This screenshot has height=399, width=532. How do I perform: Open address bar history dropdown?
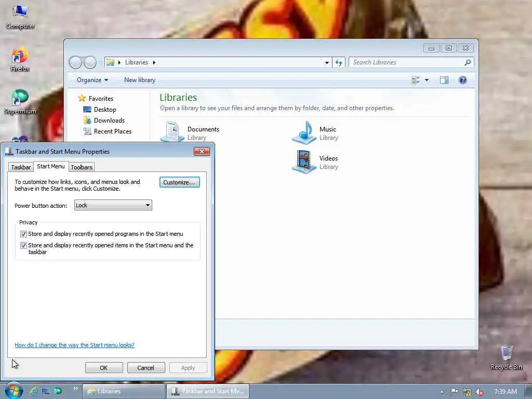(x=327, y=62)
